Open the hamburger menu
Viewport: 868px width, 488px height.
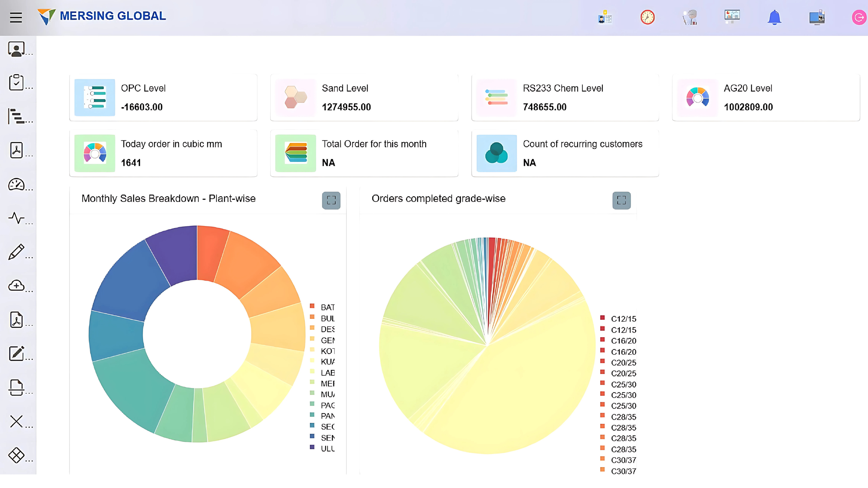tap(16, 17)
